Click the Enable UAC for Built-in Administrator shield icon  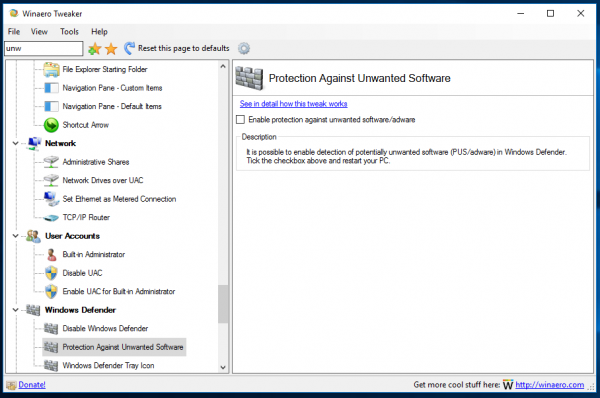click(x=51, y=292)
